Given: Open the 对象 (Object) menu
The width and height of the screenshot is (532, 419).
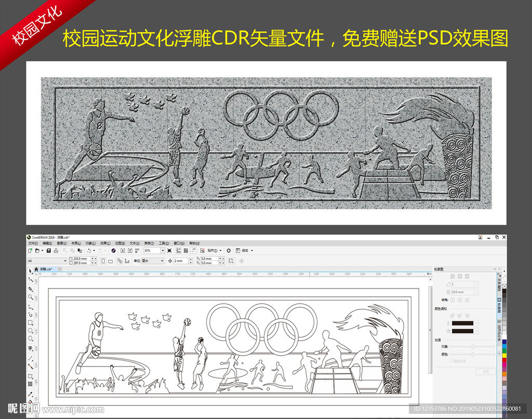Looking at the screenshot, I should pyautogui.click(x=90, y=243).
